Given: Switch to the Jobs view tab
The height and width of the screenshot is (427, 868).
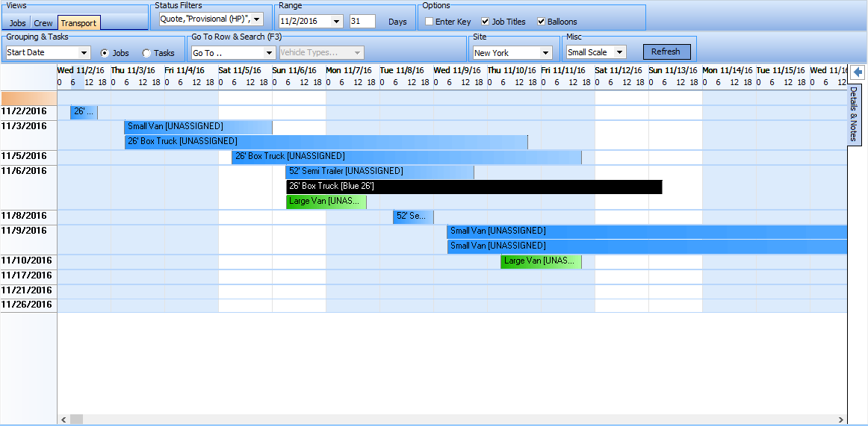Looking at the screenshot, I should point(17,23).
